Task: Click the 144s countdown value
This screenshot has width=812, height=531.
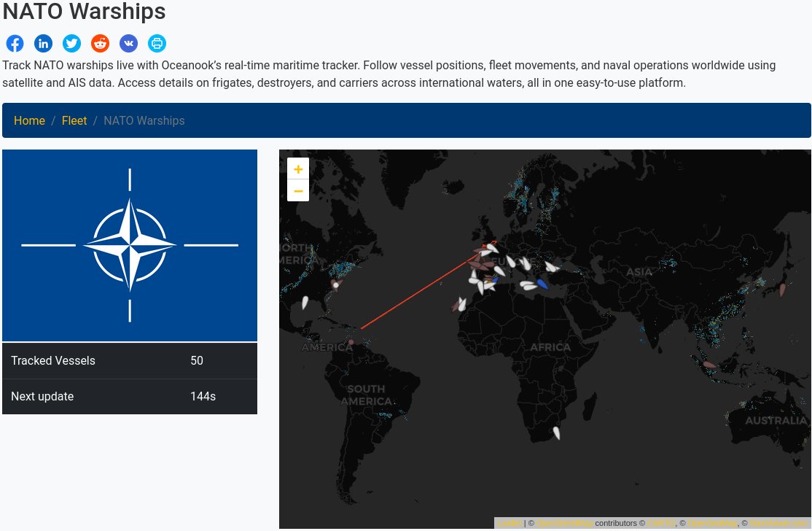Action: 203,396
